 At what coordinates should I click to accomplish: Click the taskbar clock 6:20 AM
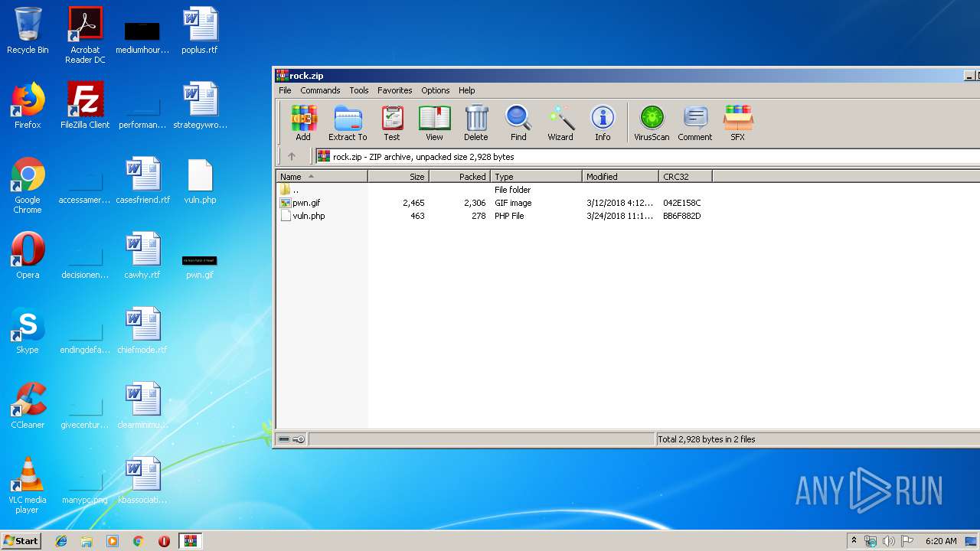941,541
